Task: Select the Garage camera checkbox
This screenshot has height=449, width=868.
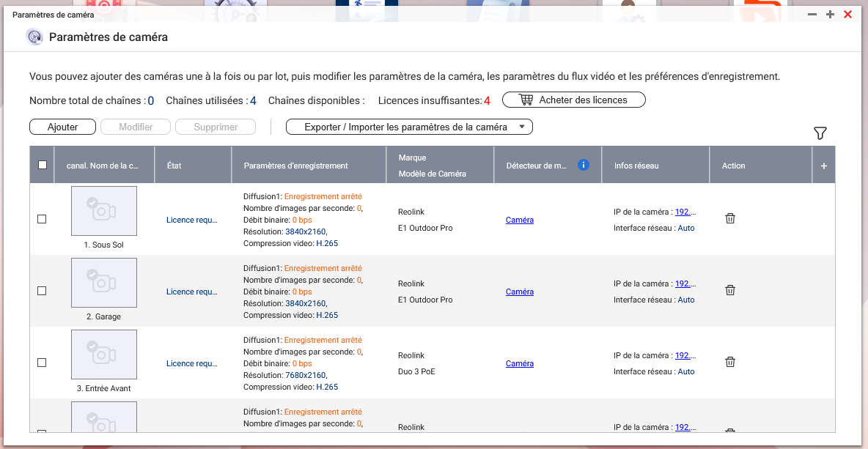Action: click(42, 291)
